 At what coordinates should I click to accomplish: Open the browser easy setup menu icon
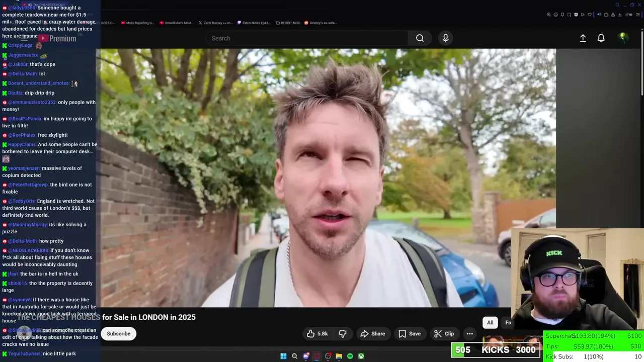click(x=638, y=15)
